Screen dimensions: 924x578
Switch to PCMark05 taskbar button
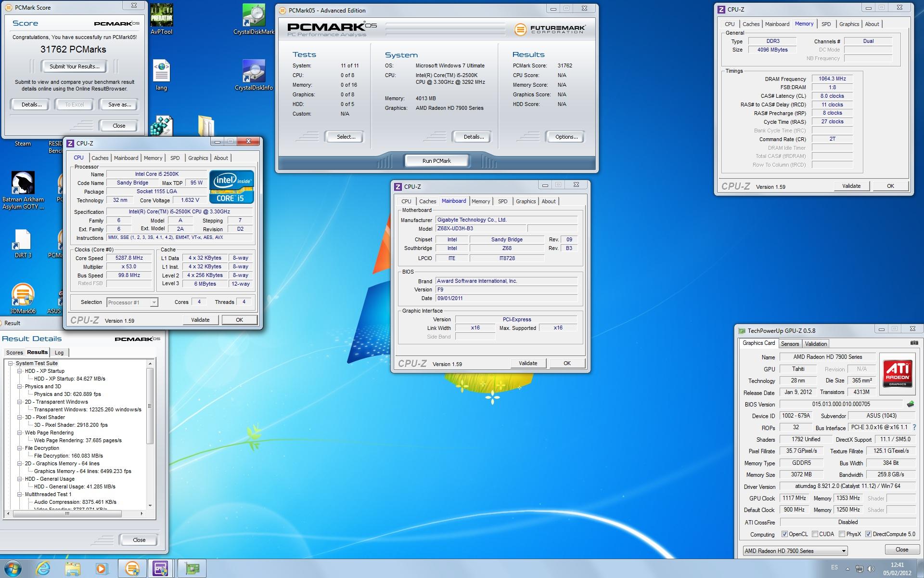pos(132,569)
